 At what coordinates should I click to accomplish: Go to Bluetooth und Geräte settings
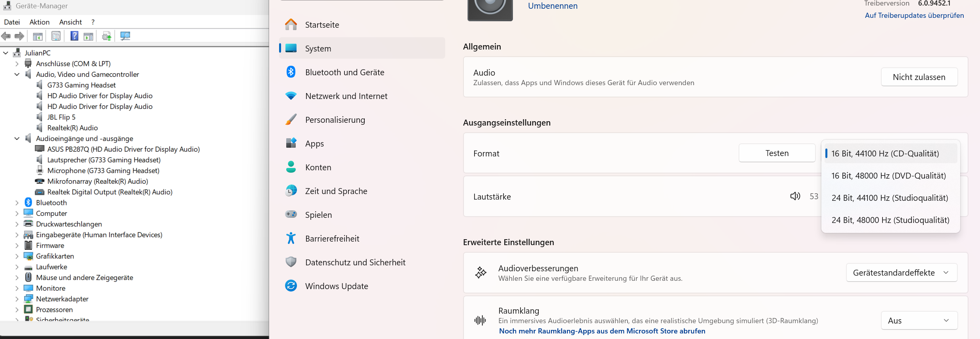click(x=345, y=72)
